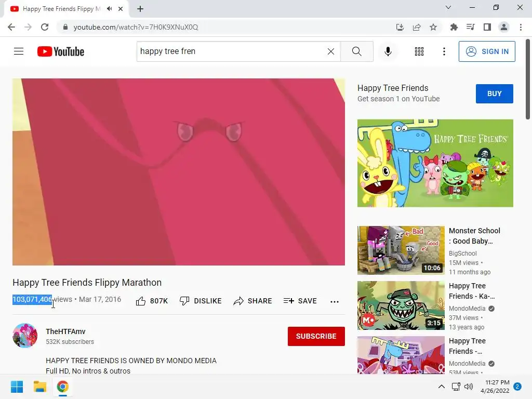The height and width of the screenshot is (399, 532).
Task: Share this page icon in address bar
Action: 417,27
